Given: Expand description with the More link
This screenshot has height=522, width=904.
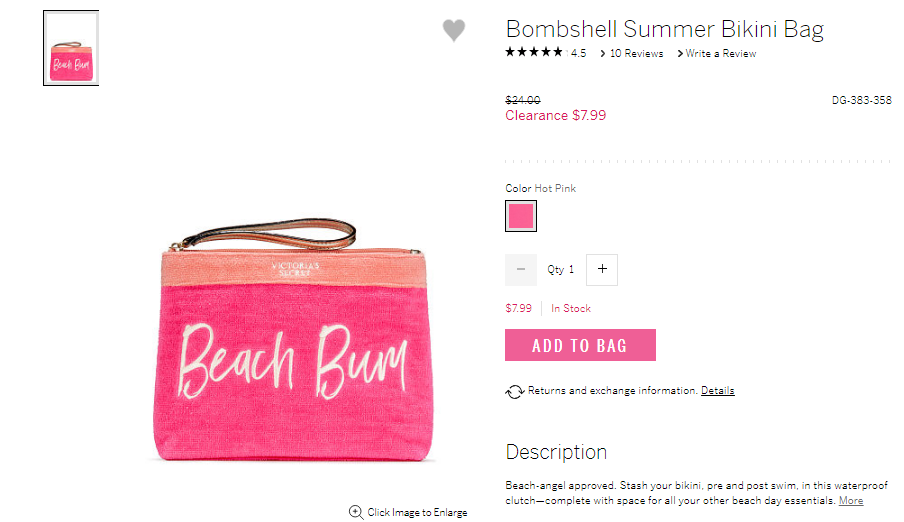Looking at the screenshot, I should click(850, 501).
